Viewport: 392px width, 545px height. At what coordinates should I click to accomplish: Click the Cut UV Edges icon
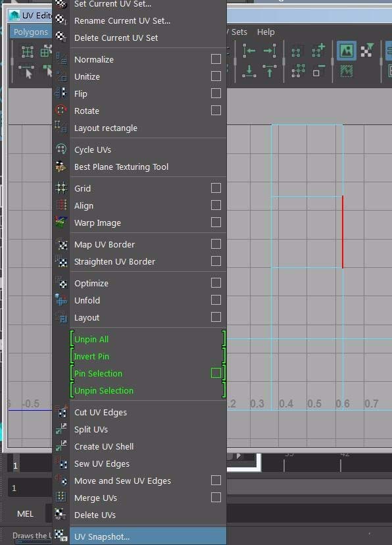[61, 412]
